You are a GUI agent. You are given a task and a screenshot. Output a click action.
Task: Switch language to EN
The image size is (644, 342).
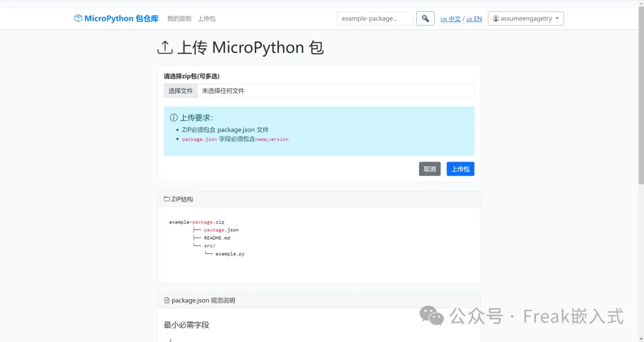(474, 19)
